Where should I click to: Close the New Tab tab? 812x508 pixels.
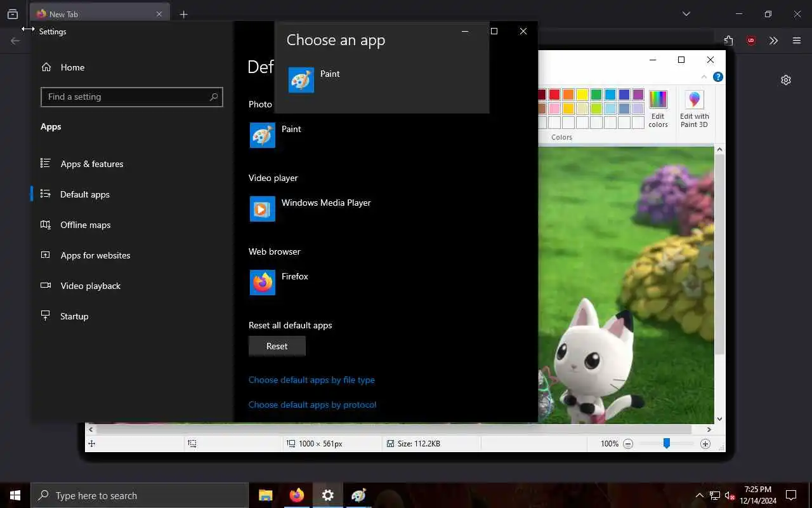(159, 14)
